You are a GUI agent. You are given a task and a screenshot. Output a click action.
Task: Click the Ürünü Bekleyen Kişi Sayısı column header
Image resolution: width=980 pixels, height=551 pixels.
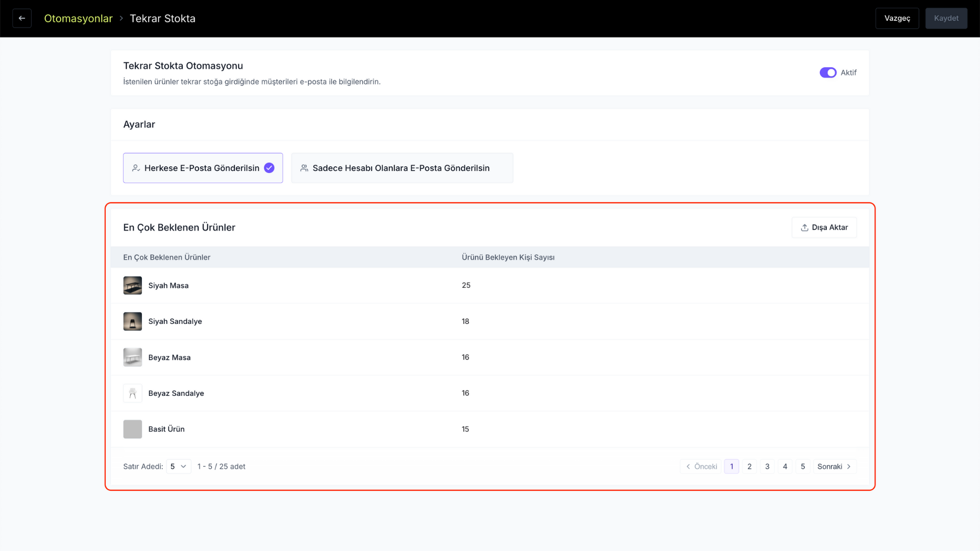tap(508, 257)
